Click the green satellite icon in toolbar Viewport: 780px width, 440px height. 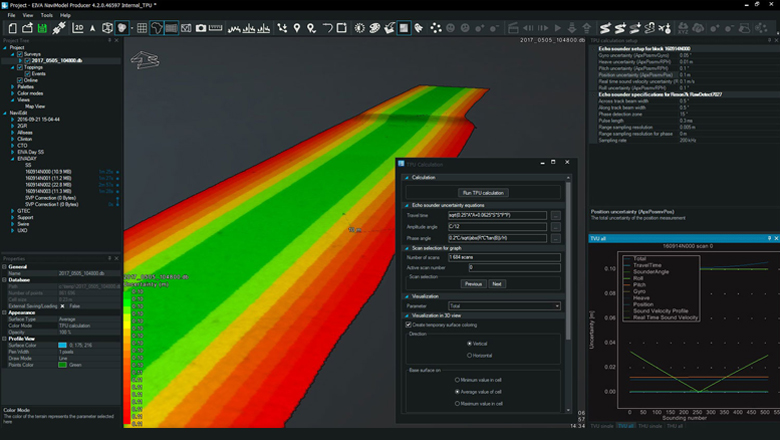point(59,28)
